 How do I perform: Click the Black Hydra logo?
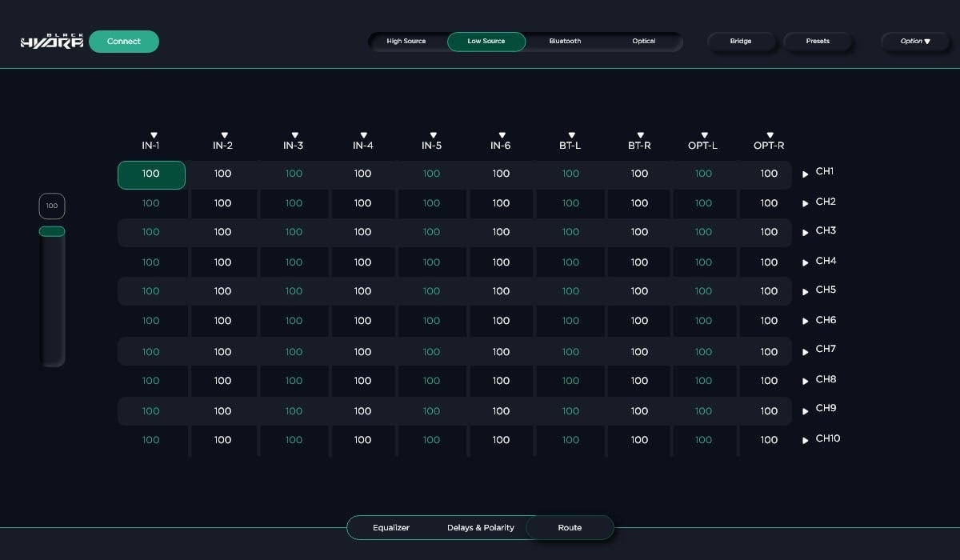(x=51, y=42)
